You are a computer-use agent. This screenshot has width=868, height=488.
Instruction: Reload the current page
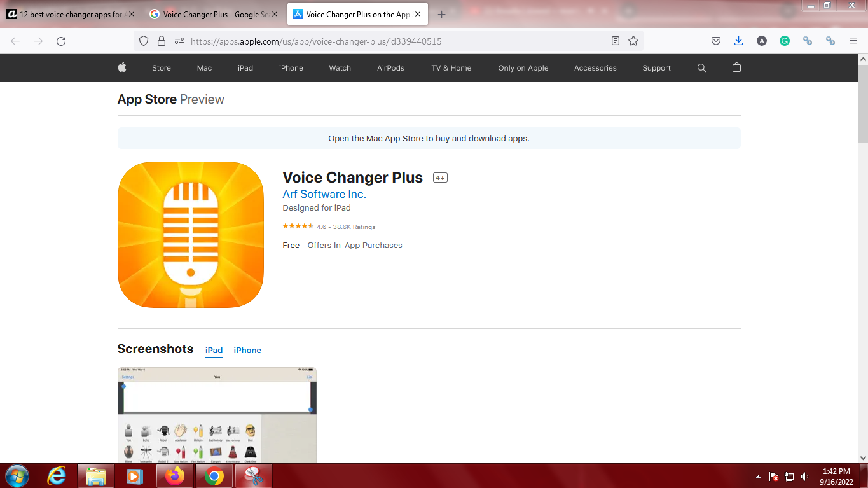coord(61,41)
